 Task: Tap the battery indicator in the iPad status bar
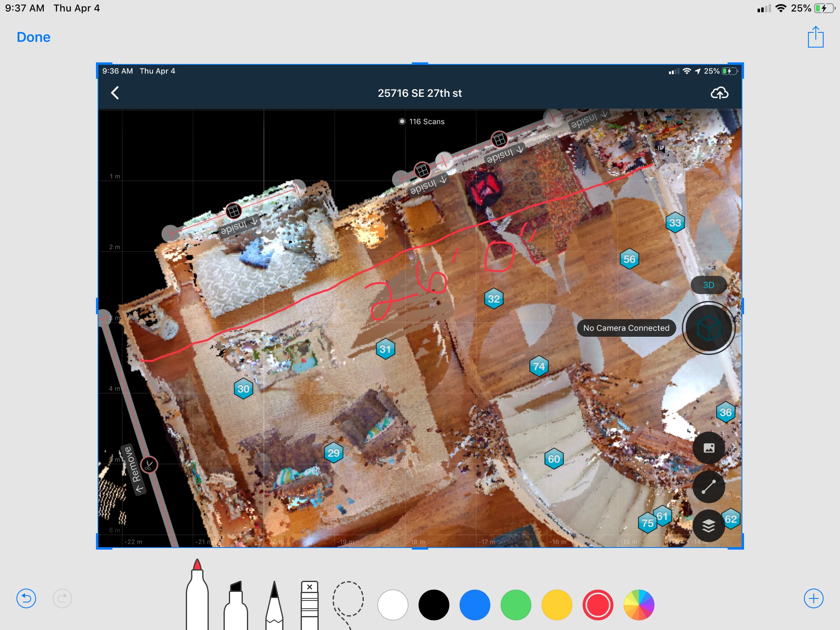[824, 8]
